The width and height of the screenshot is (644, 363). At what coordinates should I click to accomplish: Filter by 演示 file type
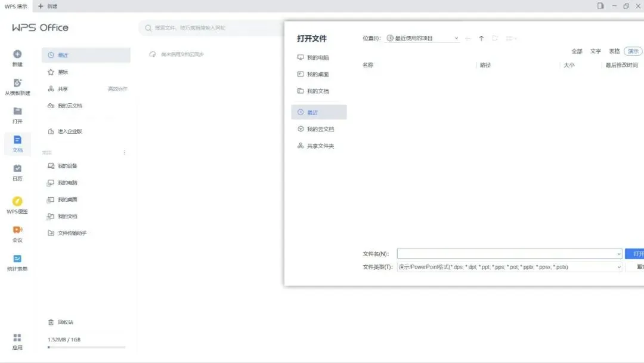[x=633, y=51]
